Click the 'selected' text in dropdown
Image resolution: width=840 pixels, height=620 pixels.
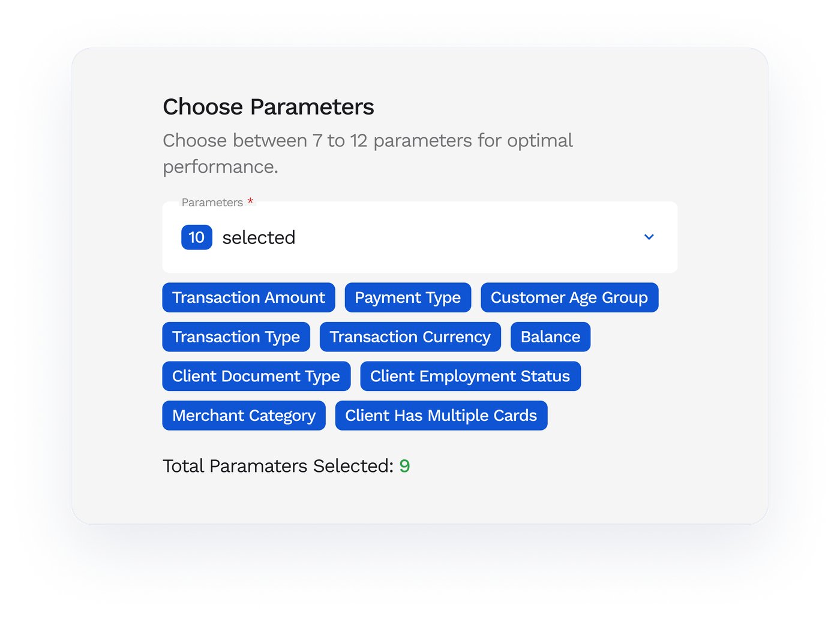(259, 237)
